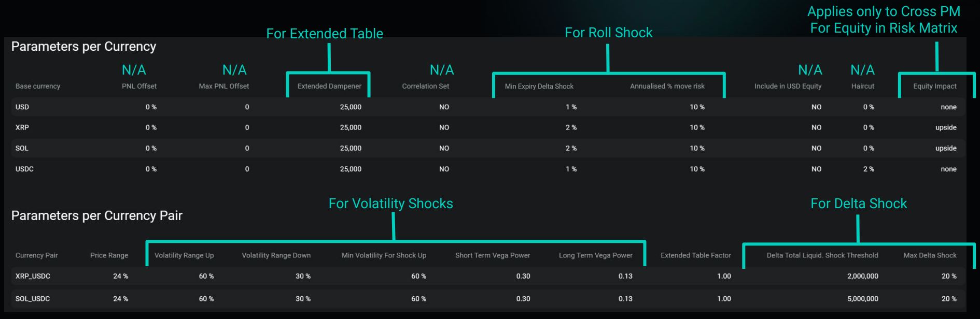This screenshot has width=980, height=319.
Task: Click the Volatility Range Up header
Action: pyautogui.click(x=184, y=255)
